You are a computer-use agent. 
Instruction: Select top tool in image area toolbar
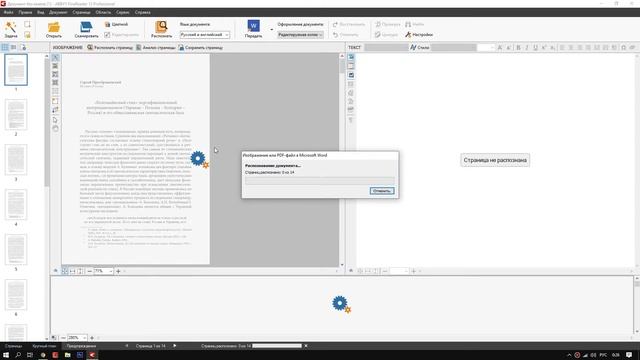(x=56, y=58)
